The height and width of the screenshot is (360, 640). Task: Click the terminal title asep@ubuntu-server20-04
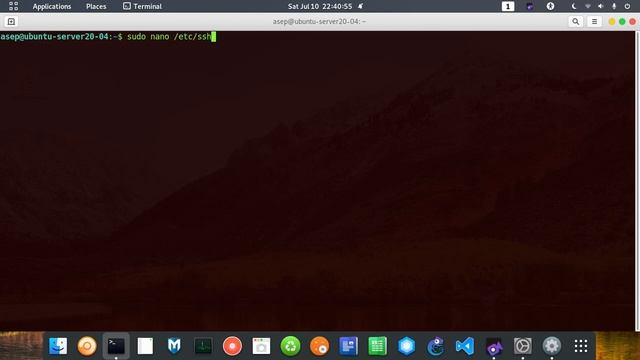coord(319,22)
